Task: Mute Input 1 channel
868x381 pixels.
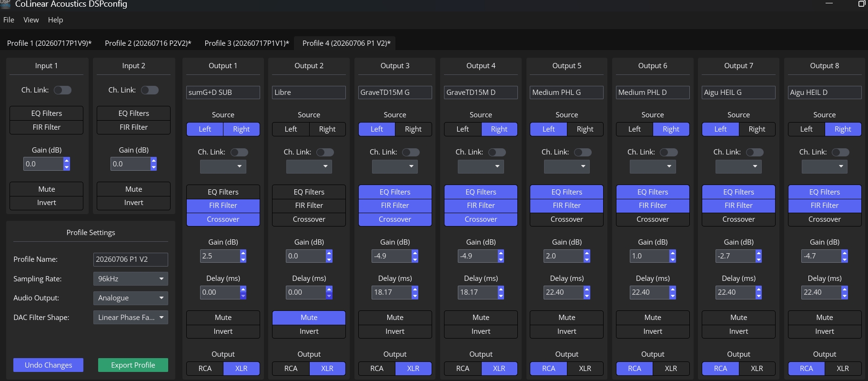Action: 47,189
